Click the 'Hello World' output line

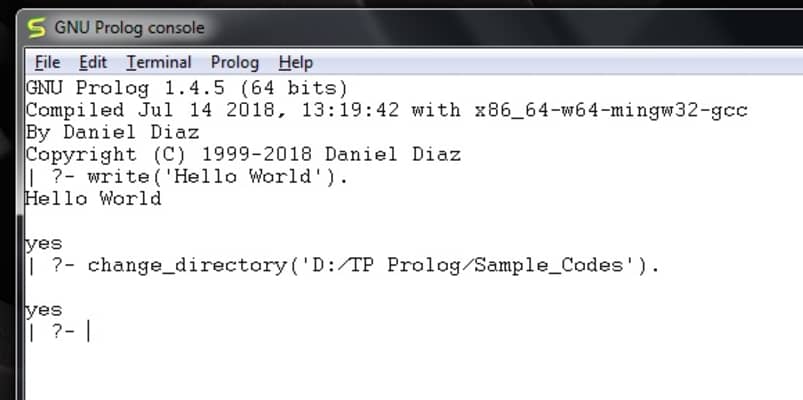[x=93, y=198]
